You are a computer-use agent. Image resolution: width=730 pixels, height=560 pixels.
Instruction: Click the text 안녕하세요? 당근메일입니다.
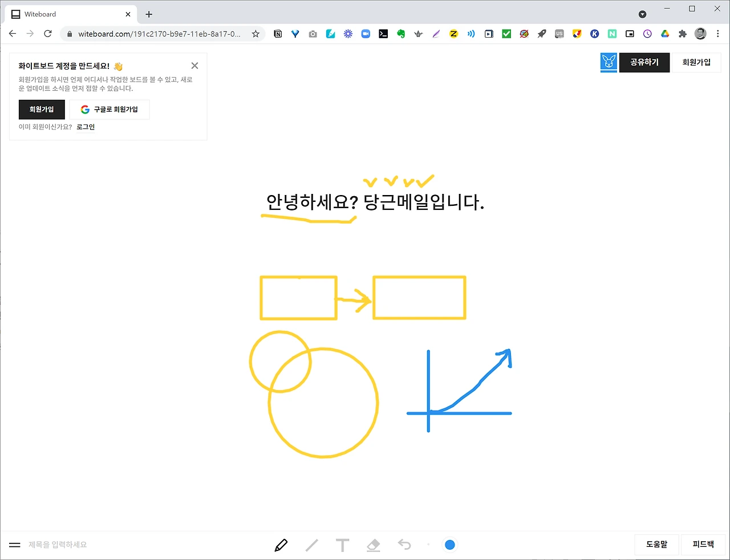click(375, 202)
